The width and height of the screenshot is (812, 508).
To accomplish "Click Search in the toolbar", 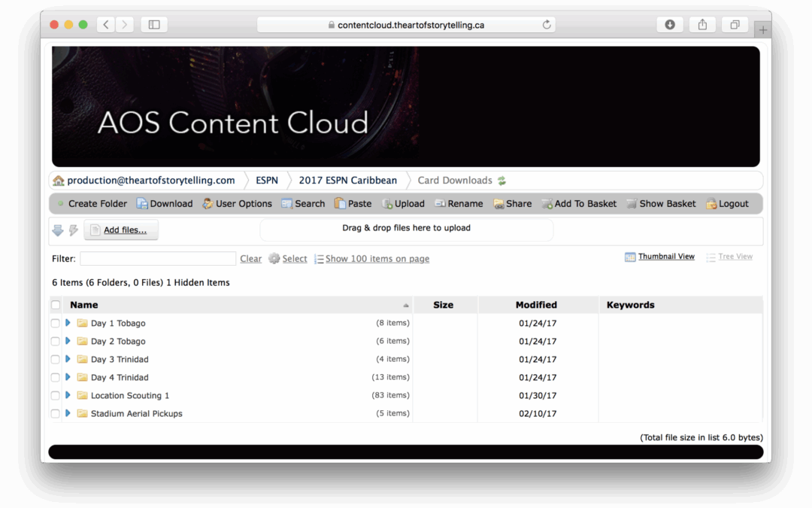I will click(x=304, y=204).
